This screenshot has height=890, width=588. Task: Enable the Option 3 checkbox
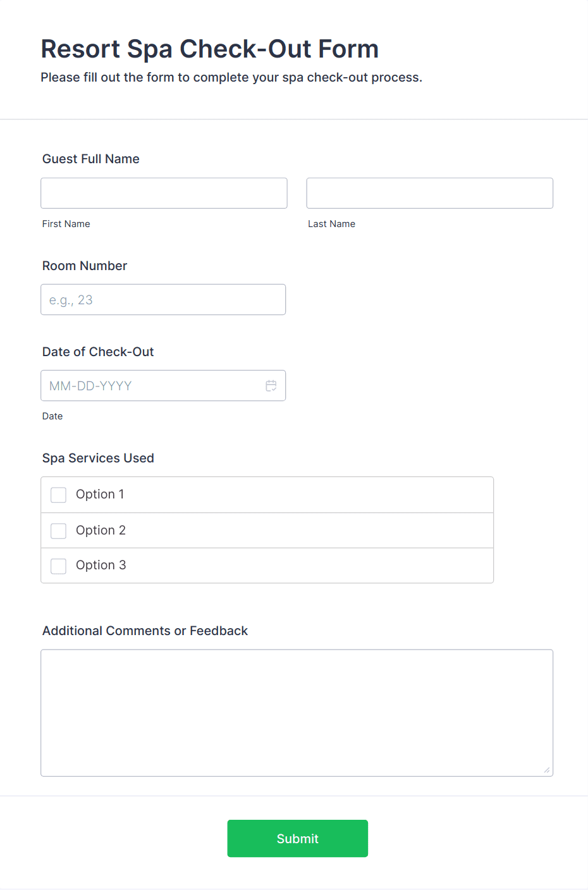(59, 566)
